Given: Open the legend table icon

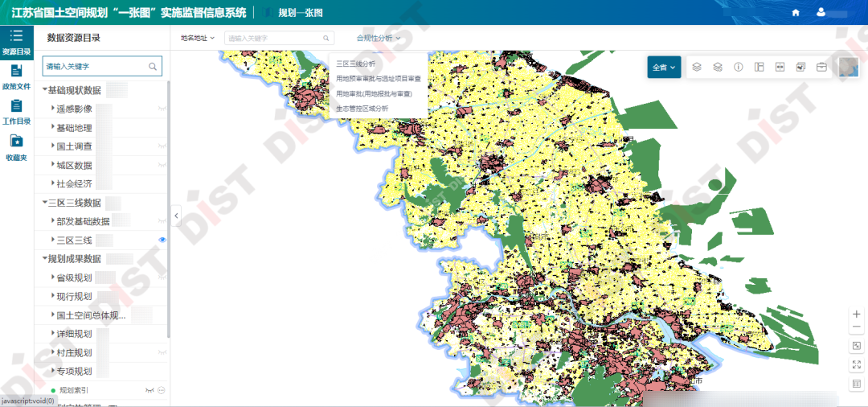Looking at the screenshot, I should 857,383.
